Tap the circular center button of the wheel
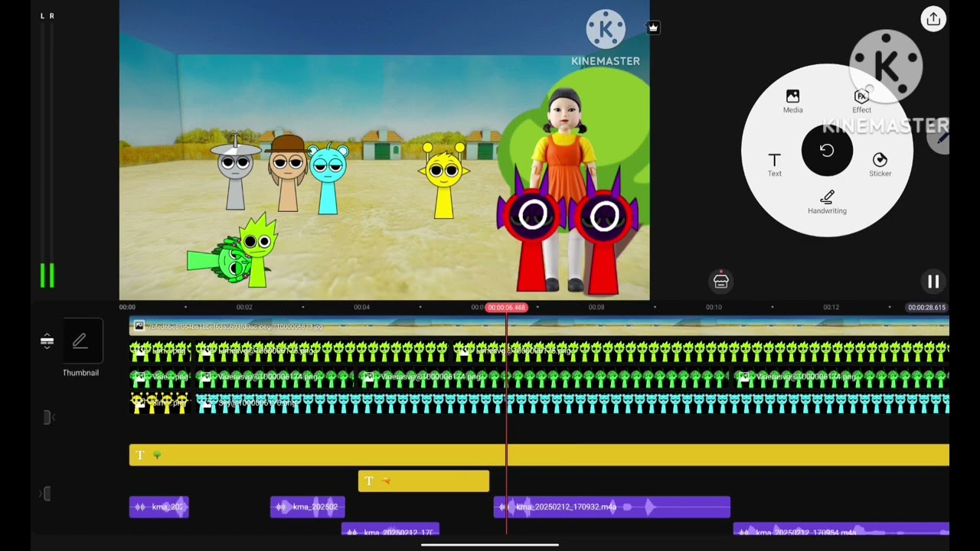This screenshot has height=551, width=980. (827, 151)
